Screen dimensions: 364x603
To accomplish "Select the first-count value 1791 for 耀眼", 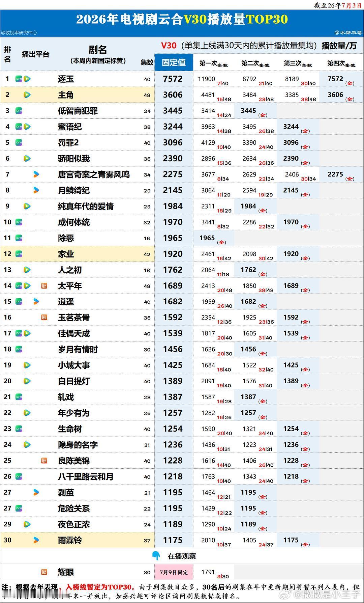I will pos(208,572).
